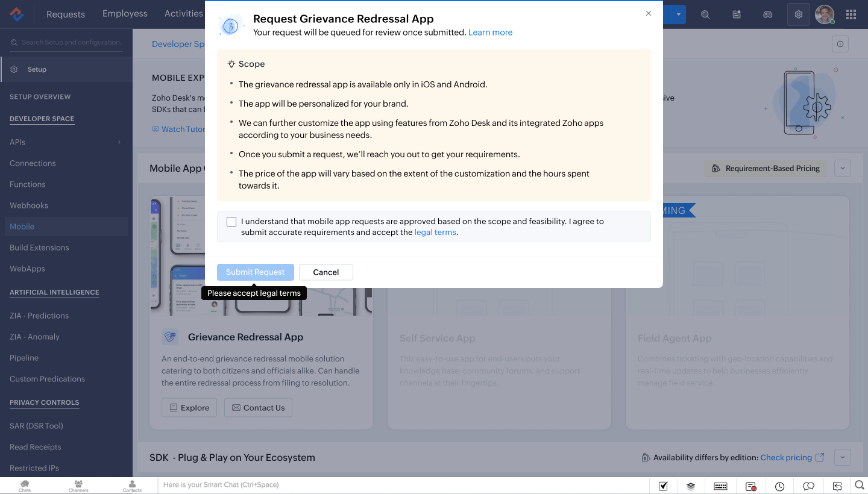Click the red-dot recording icon in bottom bar

tap(750, 486)
